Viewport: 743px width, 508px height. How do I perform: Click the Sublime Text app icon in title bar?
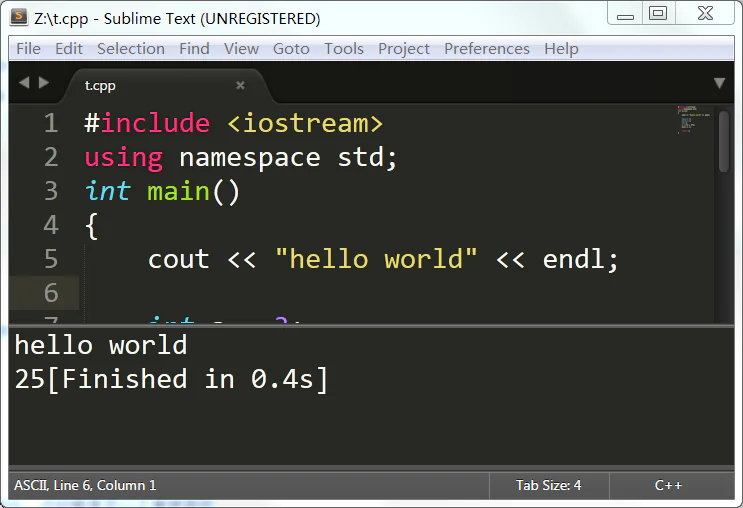(19, 18)
